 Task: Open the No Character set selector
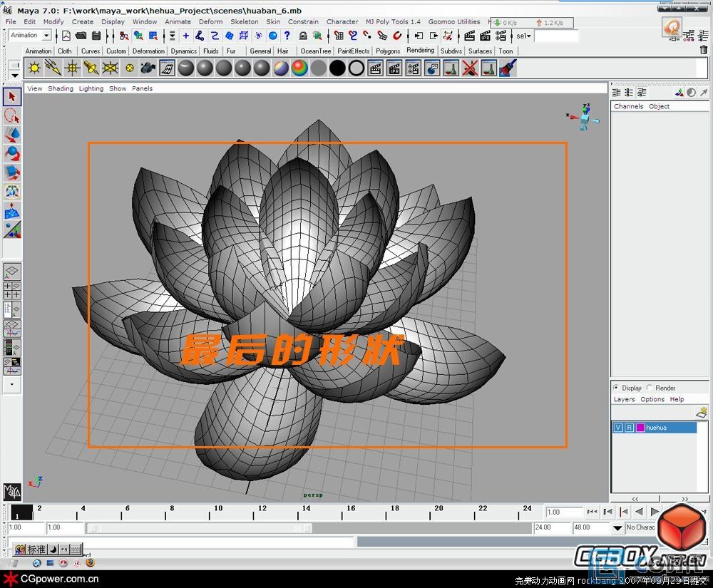(641, 527)
